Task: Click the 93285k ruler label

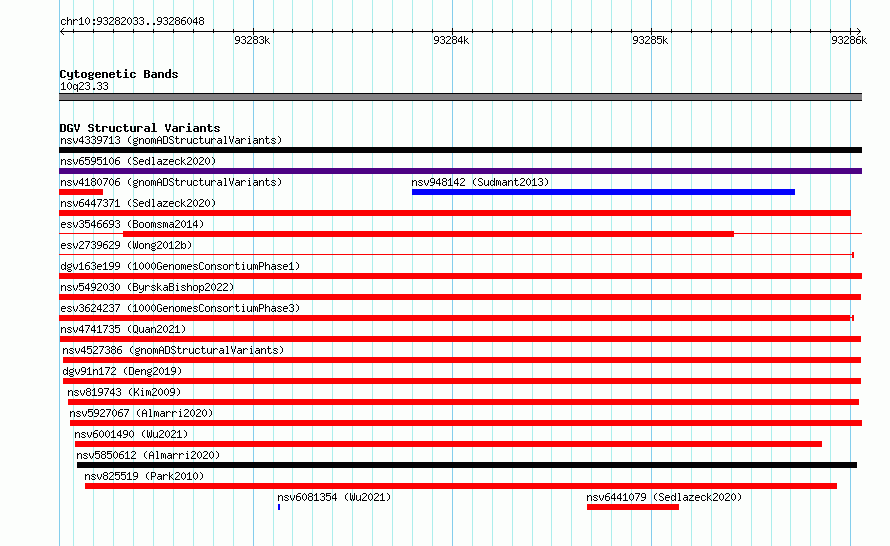Action: pos(650,41)
